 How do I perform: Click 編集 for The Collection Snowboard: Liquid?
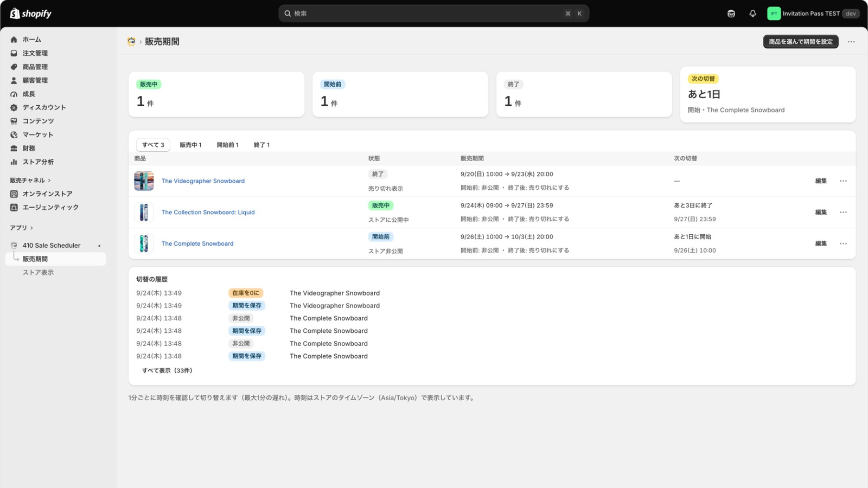(x=821, y=213)
